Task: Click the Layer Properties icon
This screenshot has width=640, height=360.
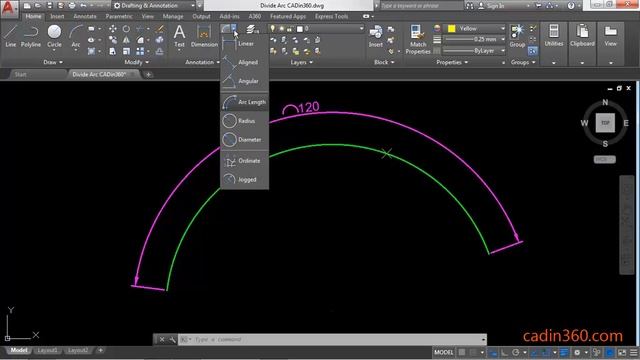Action: pos(252,29)
